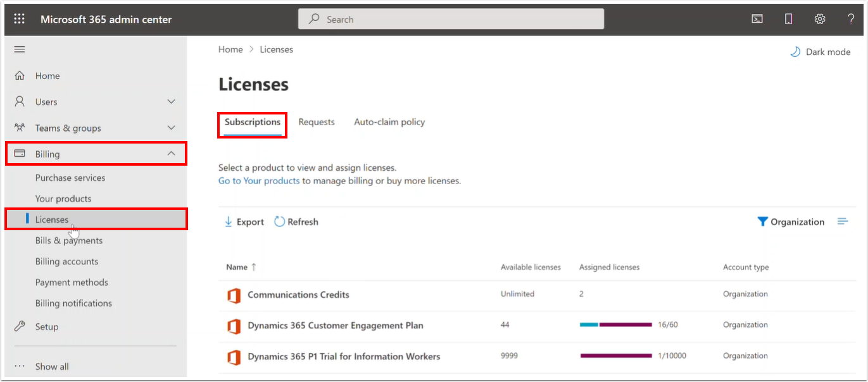This screenshot has width=868, height=382.
Task: Open the column customization icon beside Organization filter
Action: 843,221
